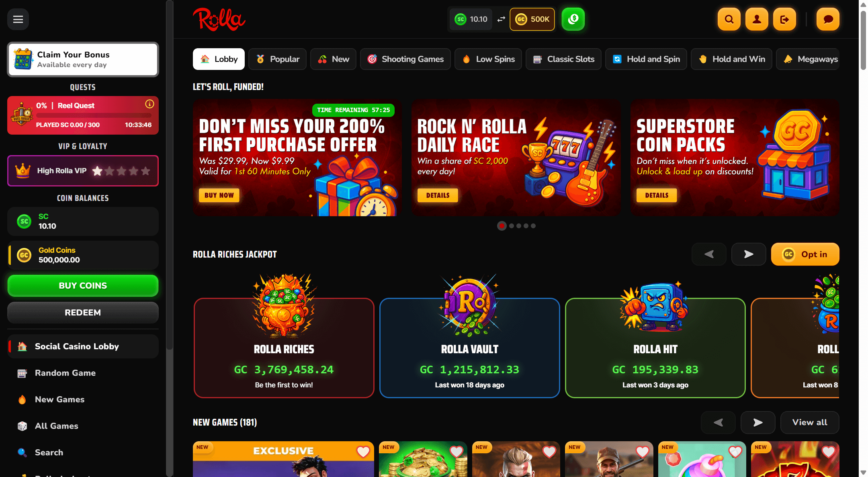Swap currencies with the exchange arrows icon
868x477 pixels.
pyautogui.click(x=501, y=19)
